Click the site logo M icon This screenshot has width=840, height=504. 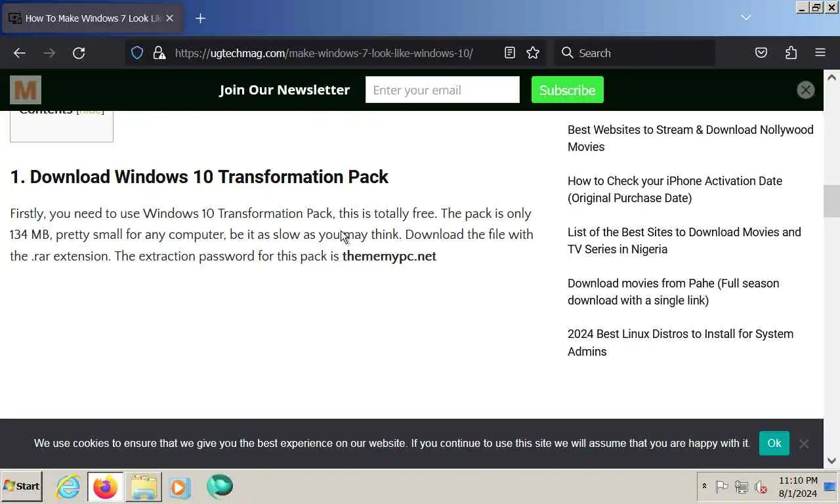[x=26, y=90]
